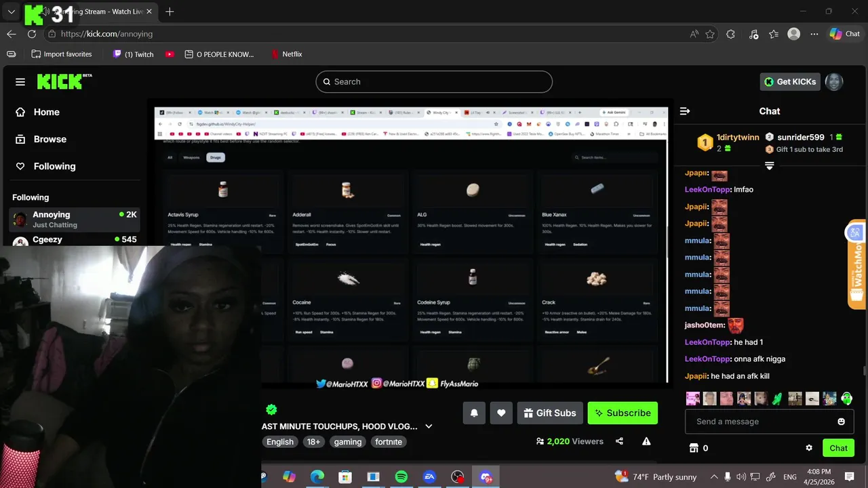Open the EA app from taskbar

tap(429, 477)
